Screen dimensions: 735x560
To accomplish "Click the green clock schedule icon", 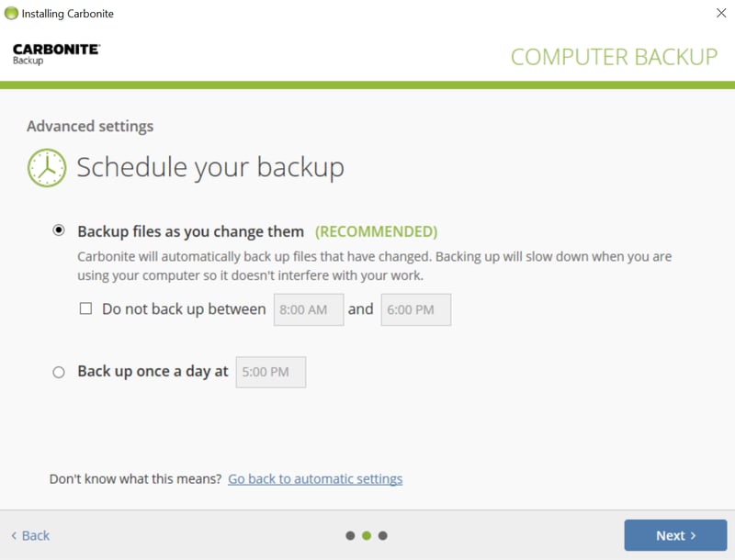I will click(47, 168).
